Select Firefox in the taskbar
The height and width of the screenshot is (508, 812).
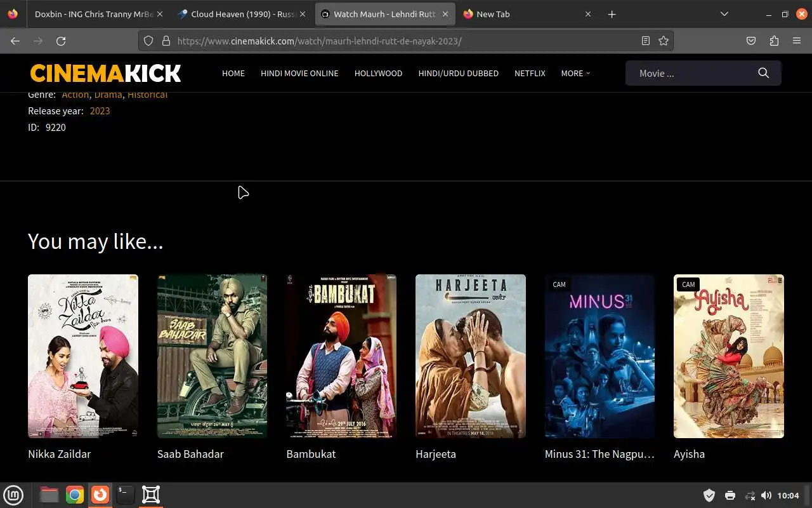(x=100, y=495)
